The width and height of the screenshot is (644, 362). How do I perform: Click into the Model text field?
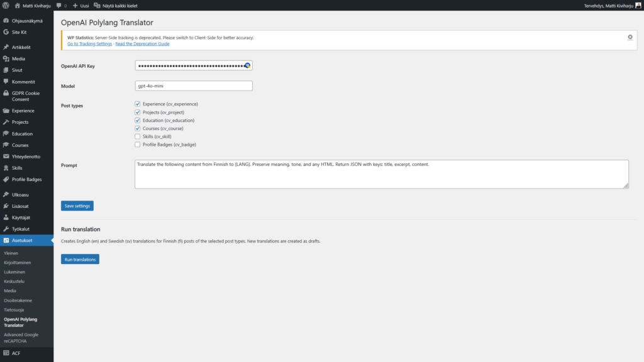coord(194,86)
